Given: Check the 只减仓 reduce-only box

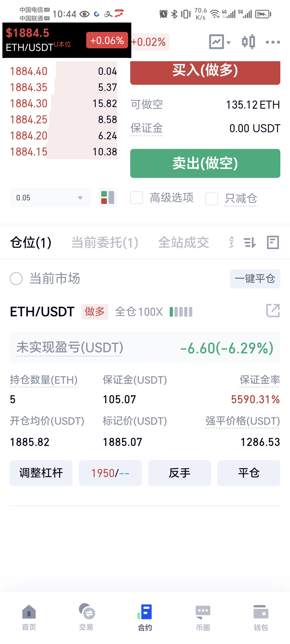Looking at the screenshot, I should click(x=212, y=199).
